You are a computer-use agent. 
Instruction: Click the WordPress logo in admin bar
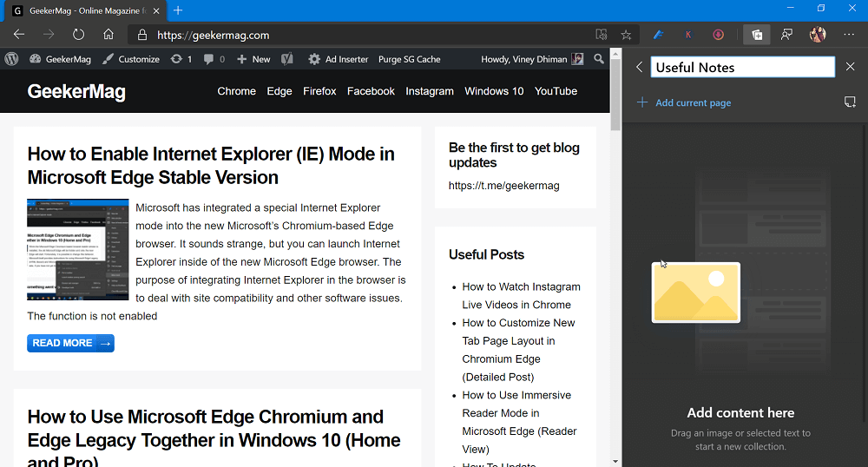tap(11, 59)
